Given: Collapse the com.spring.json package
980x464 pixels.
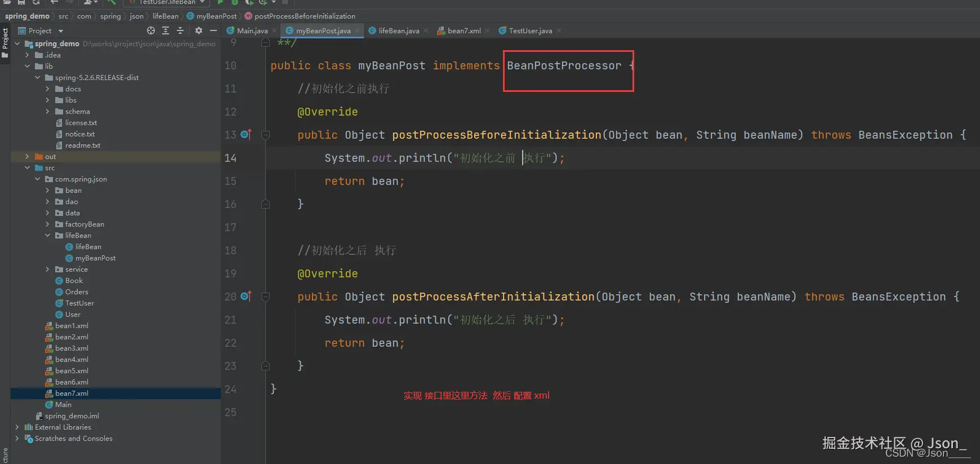Looking at the screenshot, I should point(37,179).
